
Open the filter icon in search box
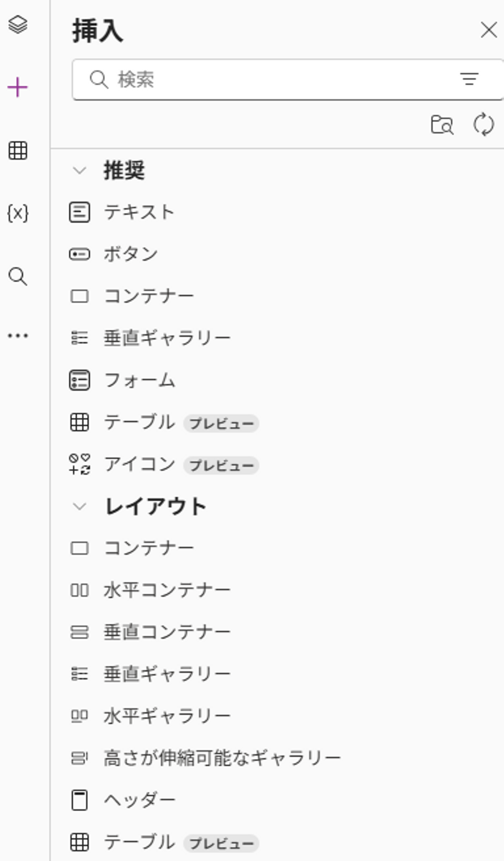click(469, 79)
